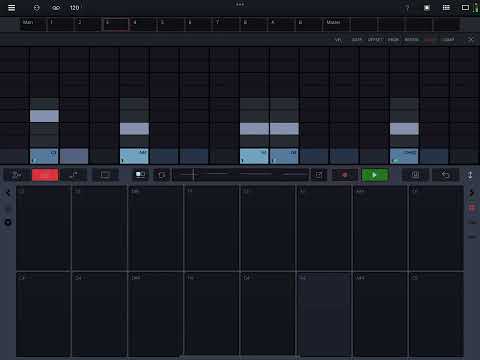The width and height of the screenshot is (480, 360).
Task: Tap the vertical double-arrow resize icon
Action: pos(470,175)
